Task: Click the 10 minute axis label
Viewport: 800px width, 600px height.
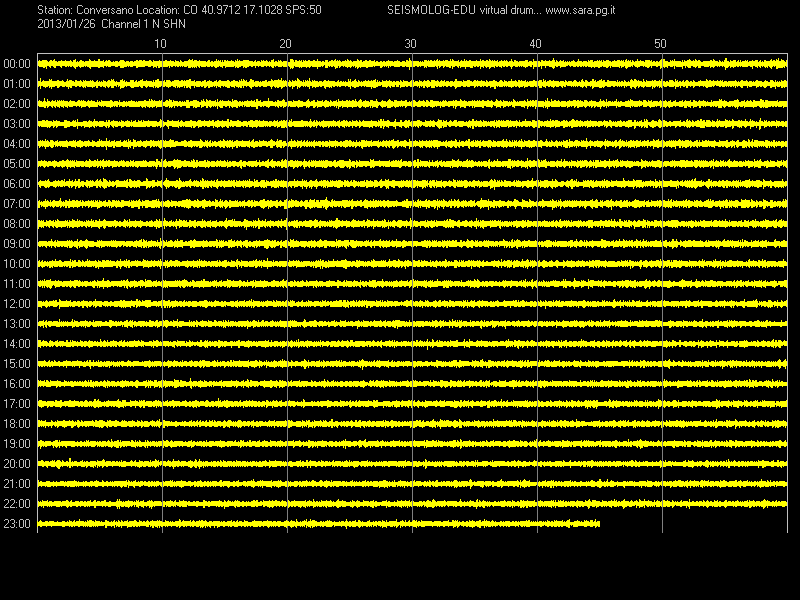Action: point(160,44)
